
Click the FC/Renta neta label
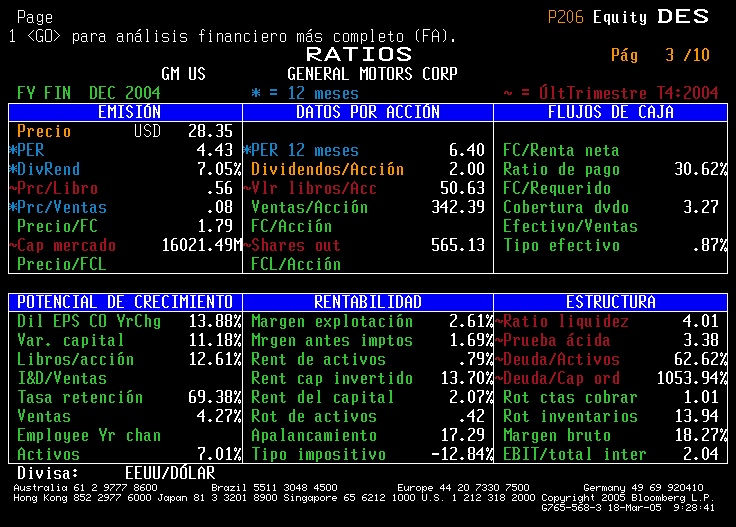(561, 150)
